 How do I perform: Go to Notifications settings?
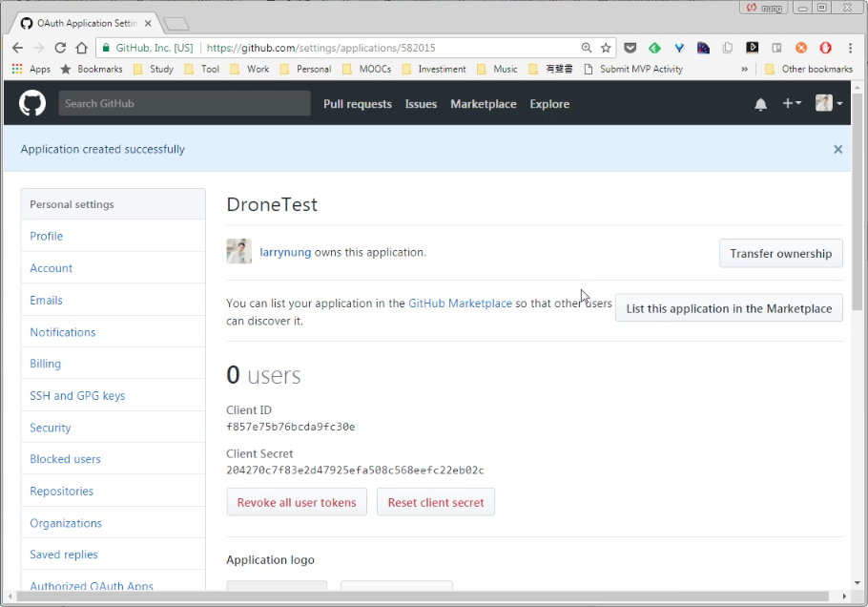[63, 332]
